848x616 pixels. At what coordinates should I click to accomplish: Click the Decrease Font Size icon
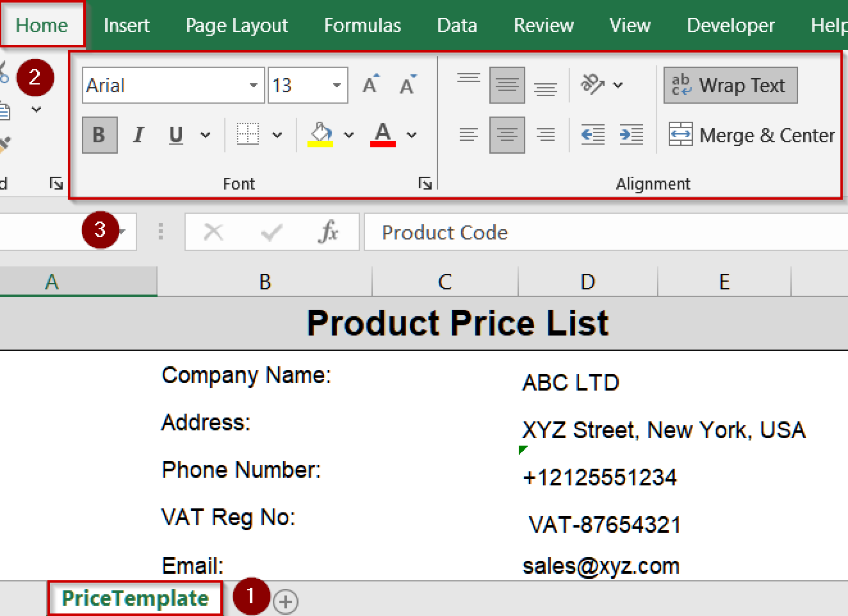(x=407, y=85)
